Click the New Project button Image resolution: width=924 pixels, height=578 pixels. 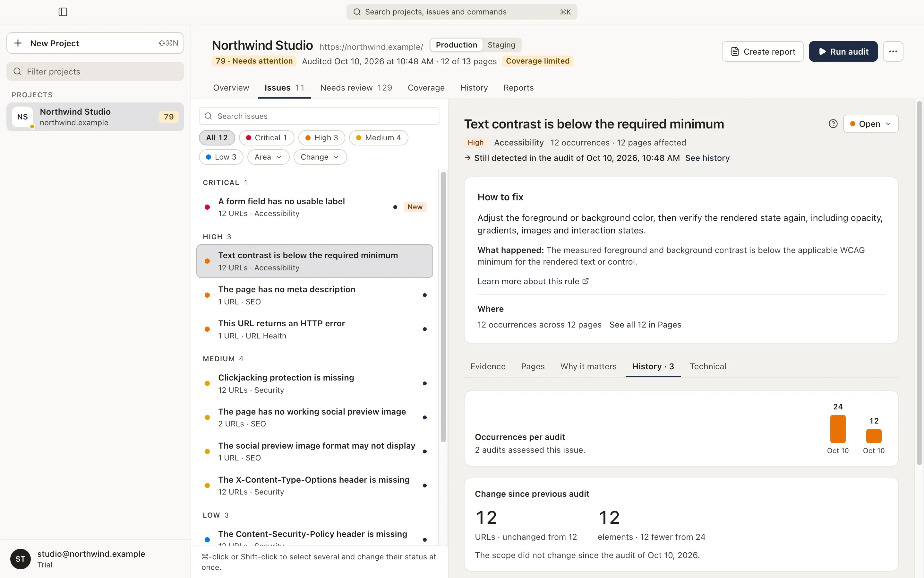[95, 43]
